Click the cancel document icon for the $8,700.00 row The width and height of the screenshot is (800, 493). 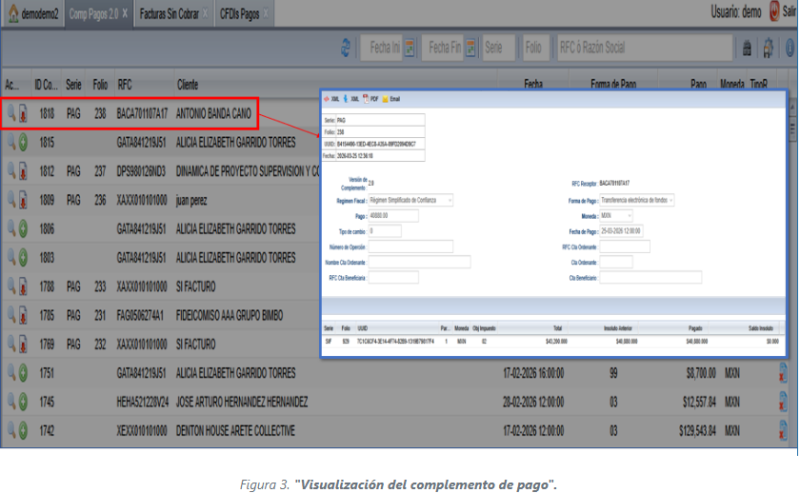coord(782,373)
